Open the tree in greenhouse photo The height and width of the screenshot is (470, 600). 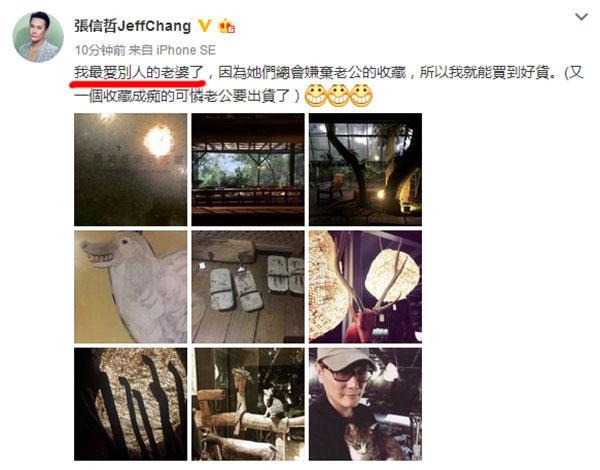tap(365, 170)
